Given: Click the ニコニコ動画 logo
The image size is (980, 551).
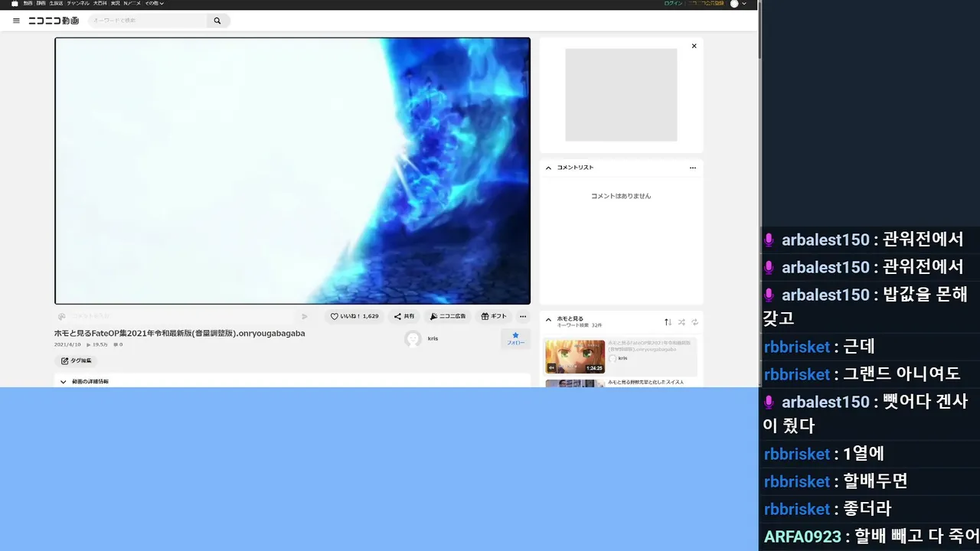Looking at the screenshot, I should pos(54,21).
